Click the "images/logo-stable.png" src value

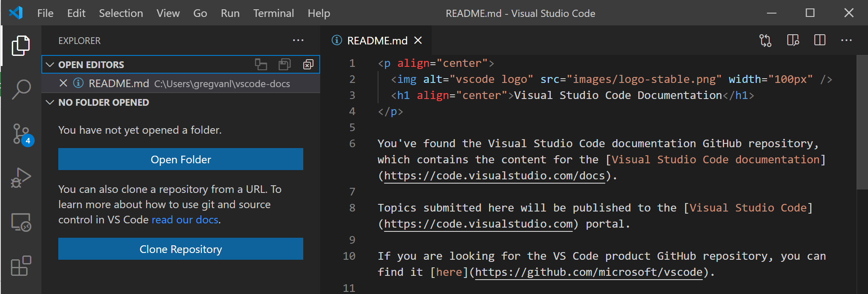pos(644,79)
